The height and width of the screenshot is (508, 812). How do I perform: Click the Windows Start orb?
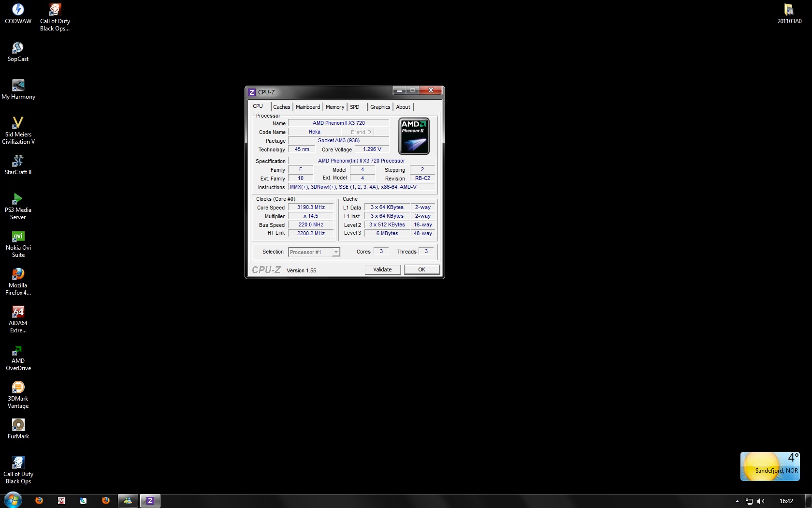click(x=13, y=500)
